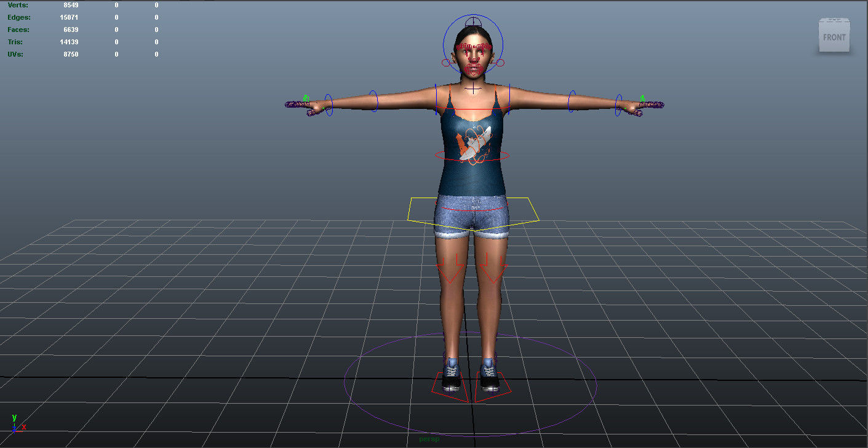The height and width of the screenshot is (448, 868).
Task: Click the 'Tris:' heads-up label
Action: click(17, 42)
